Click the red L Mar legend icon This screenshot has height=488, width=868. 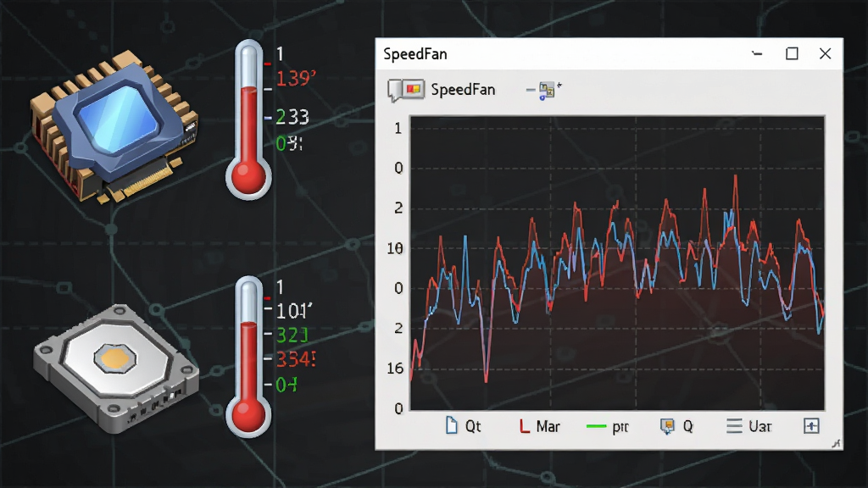[524, 426]
